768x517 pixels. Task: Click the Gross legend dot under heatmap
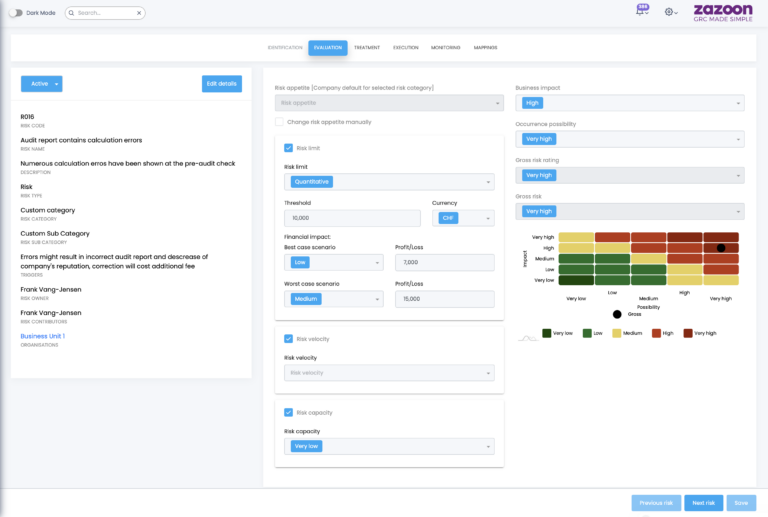(617, 314)
